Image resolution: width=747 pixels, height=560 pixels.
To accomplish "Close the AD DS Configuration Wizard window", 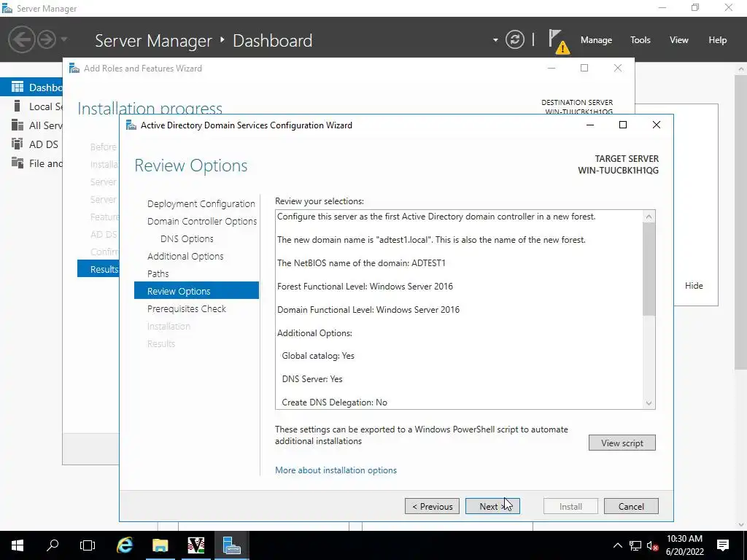I will 656,125.
